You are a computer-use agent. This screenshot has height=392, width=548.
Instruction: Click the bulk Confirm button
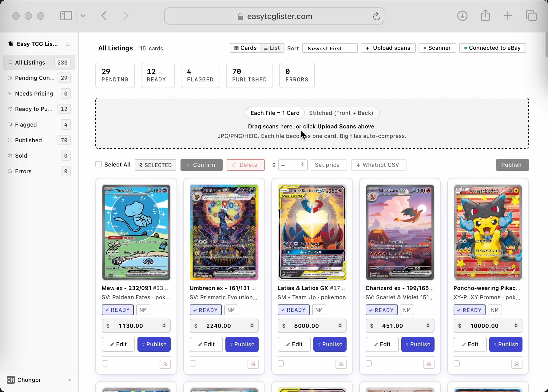pyautogui.click(x=201, y=165)
